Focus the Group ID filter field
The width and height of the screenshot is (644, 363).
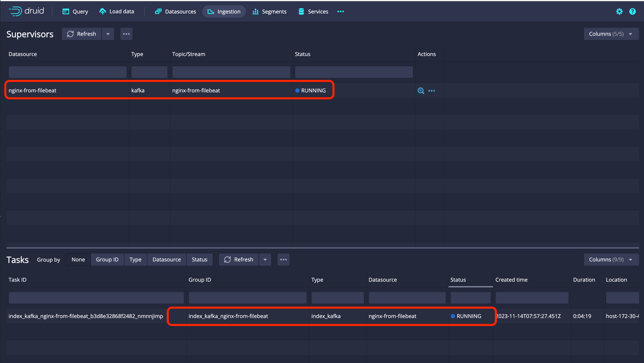tap(248, 298)
